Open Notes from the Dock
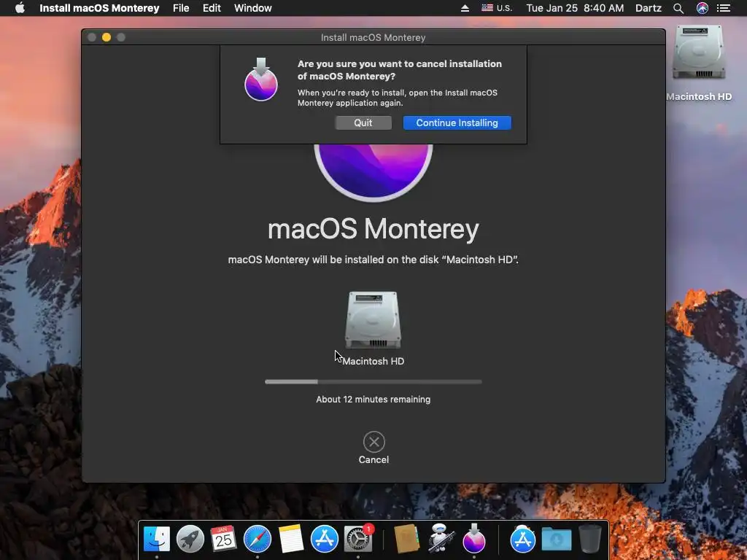The image size is (747, 560). point(290,539)
